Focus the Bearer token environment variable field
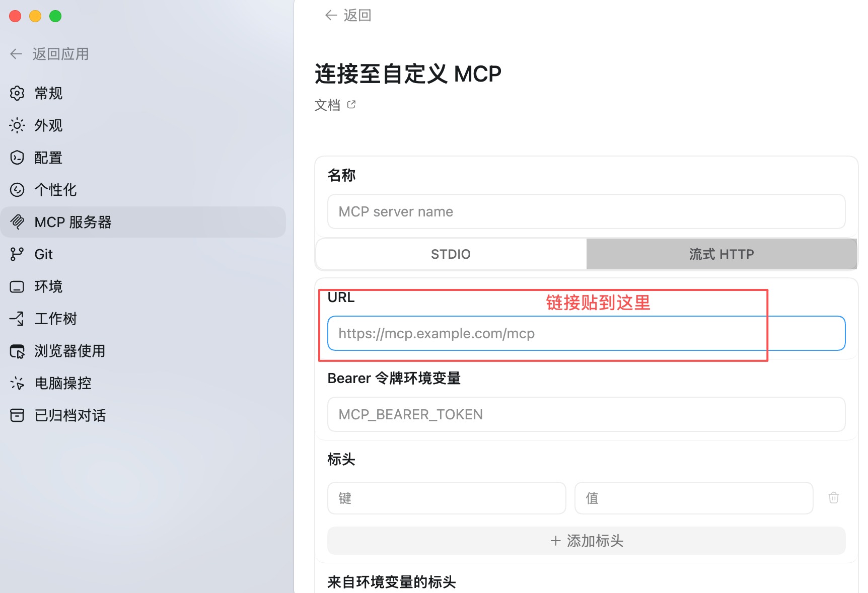 click(587, 414)
